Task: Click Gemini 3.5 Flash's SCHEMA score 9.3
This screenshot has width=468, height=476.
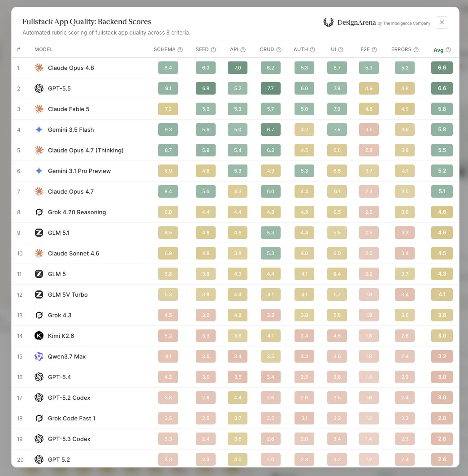Action: tap(168, 130)
